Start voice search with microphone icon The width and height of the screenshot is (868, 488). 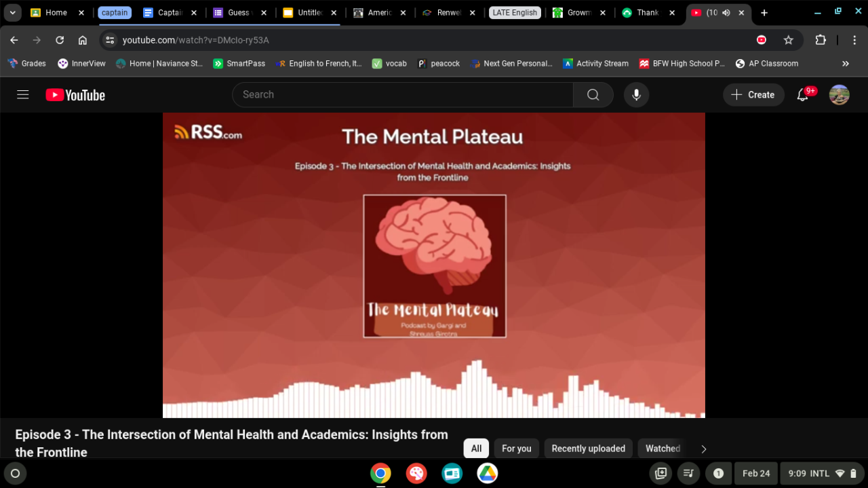click(x=636, y=95)
